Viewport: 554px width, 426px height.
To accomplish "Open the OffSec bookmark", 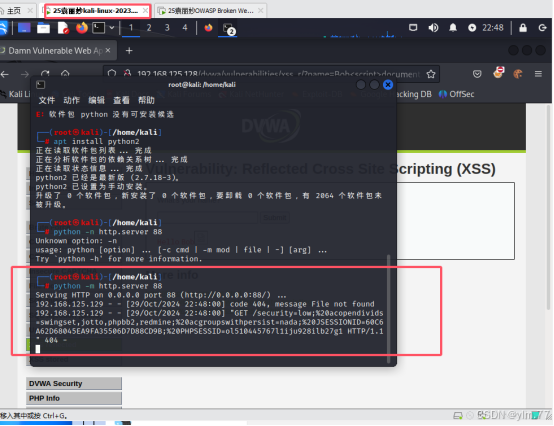I will click(457, 94).
